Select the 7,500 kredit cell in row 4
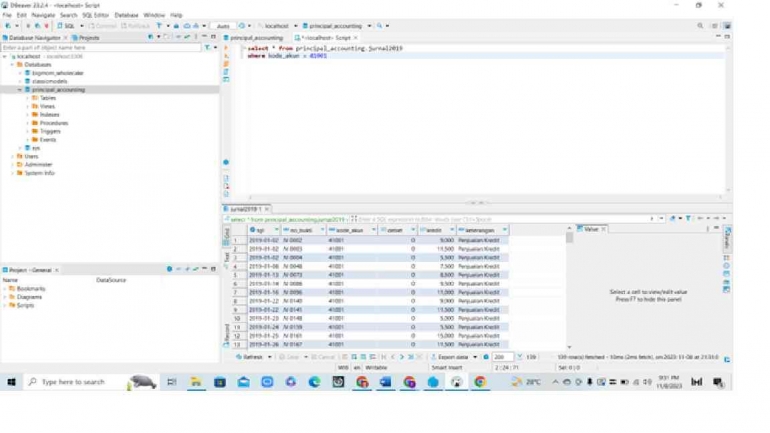This screenshot has width=770, height=433. (x=436, y=266)
